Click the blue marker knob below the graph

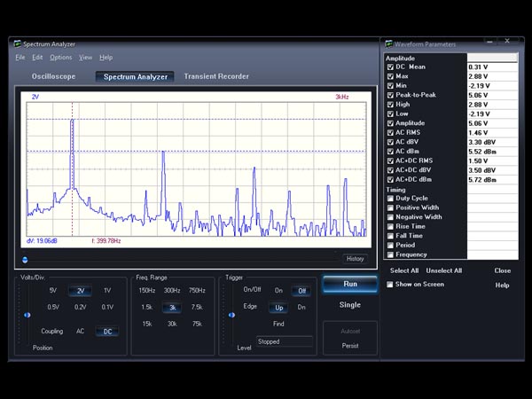pyautogui.click(x=25, y=260)
